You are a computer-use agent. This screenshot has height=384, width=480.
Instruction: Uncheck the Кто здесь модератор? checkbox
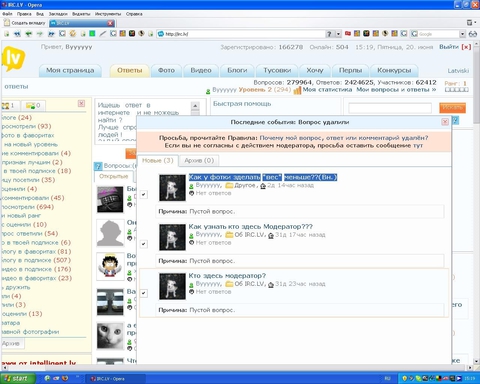[x=144, y=293]
